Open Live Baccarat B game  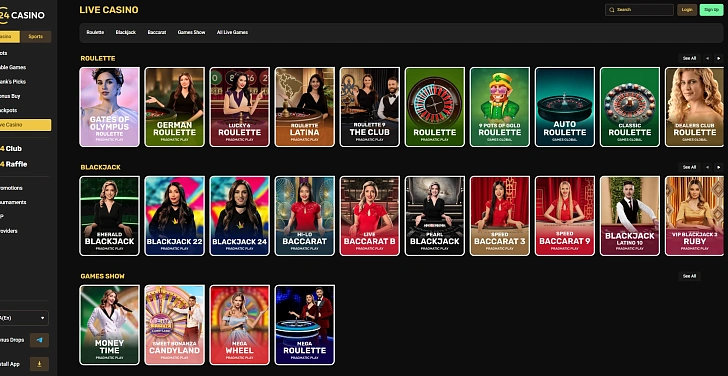pyautogui.click(x=370, y=216)
